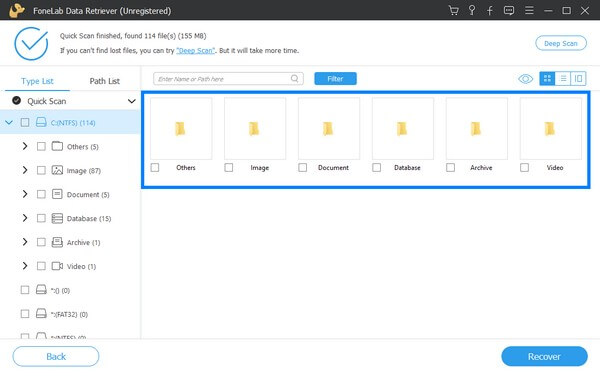Open the Video folder thumbnail
The image size is (600, 378).
click(x=550, y=129)
